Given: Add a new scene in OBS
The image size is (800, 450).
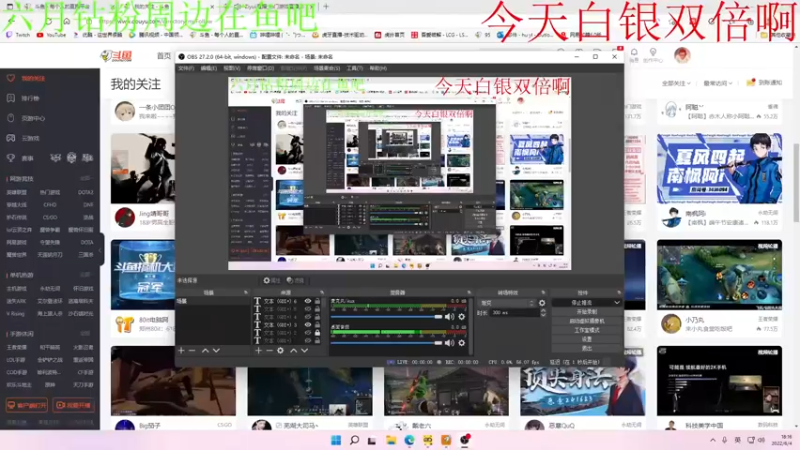Looking at the screenshot, I should (181, 351).
